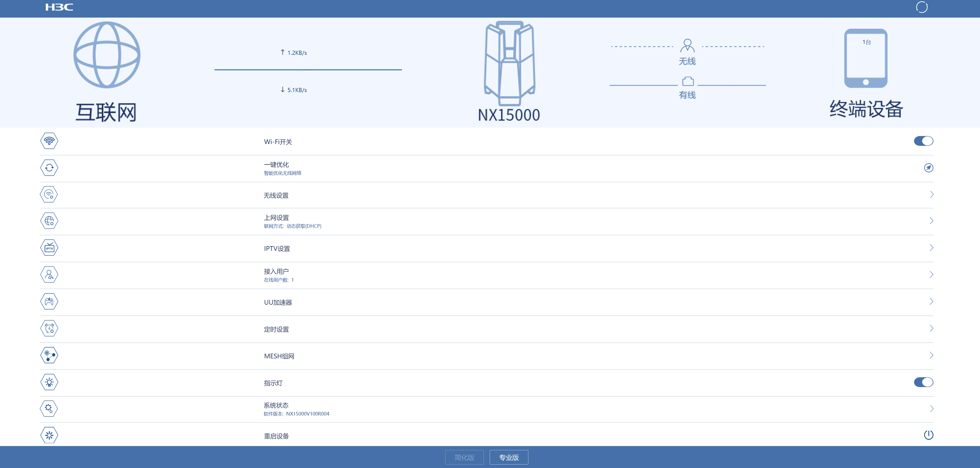Click 联网方式: 动态获取(DHCP) text
This screenshot has width=980, height=468.
(293, 226)
